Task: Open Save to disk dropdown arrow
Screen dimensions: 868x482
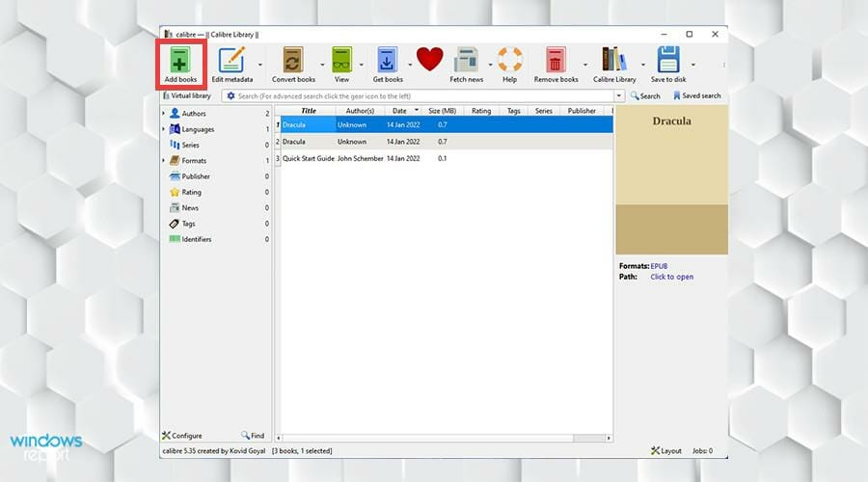Action: [x=693, y=65]
